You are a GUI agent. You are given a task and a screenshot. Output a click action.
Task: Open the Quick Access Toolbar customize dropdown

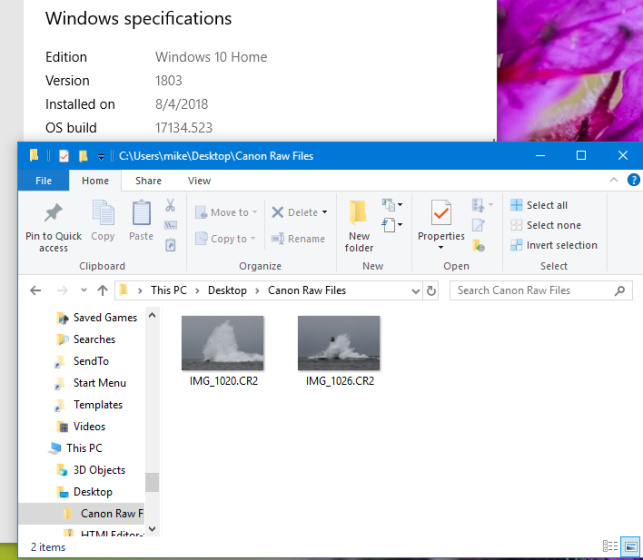click(x=101, y=156)
